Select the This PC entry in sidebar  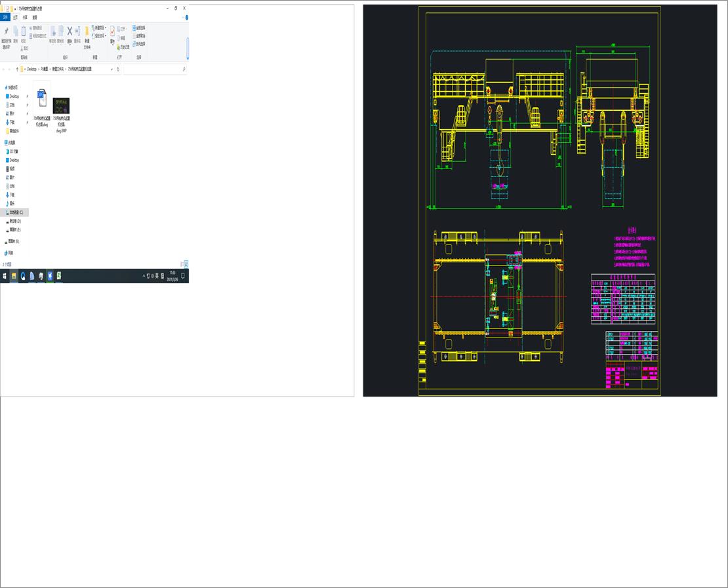coord(10,142)
